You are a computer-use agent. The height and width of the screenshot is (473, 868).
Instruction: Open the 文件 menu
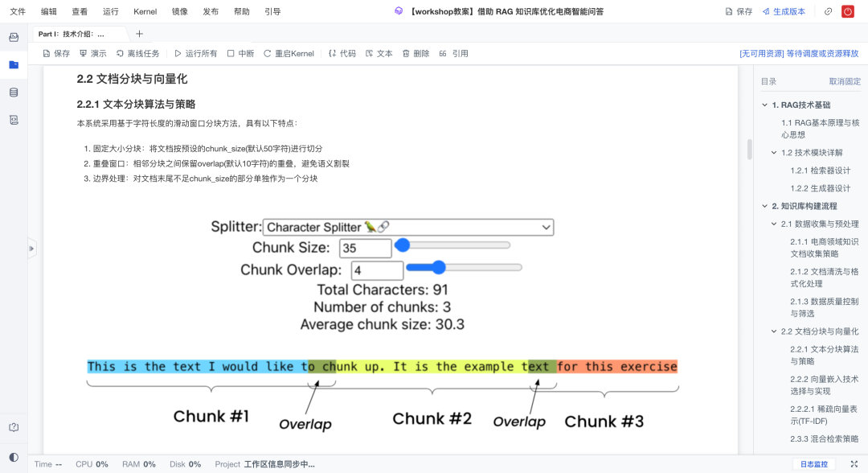(18, 11)
